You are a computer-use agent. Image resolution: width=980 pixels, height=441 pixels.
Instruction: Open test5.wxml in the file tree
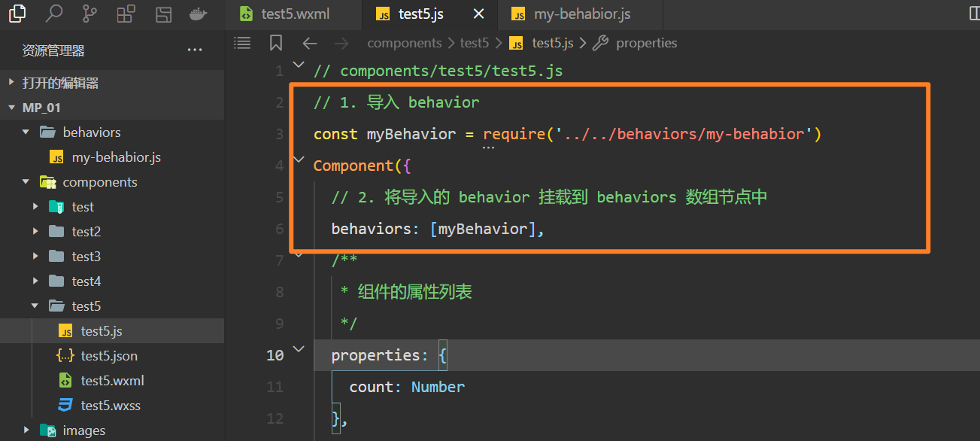click(x=112, y=381)
